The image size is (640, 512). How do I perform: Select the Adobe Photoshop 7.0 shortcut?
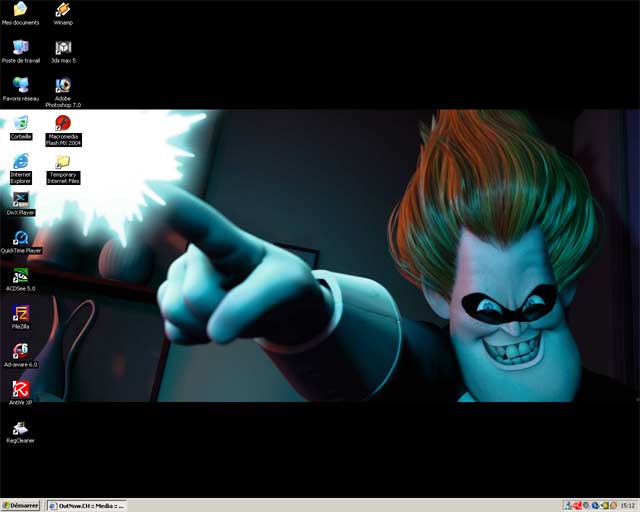(63, 92)
